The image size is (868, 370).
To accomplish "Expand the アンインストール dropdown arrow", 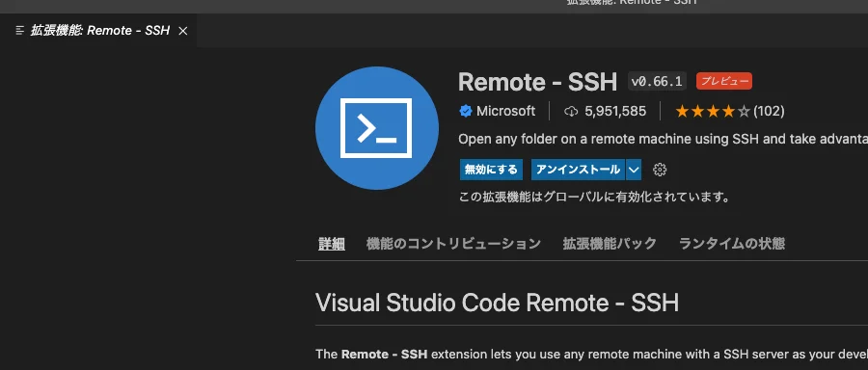I will 634,170.
